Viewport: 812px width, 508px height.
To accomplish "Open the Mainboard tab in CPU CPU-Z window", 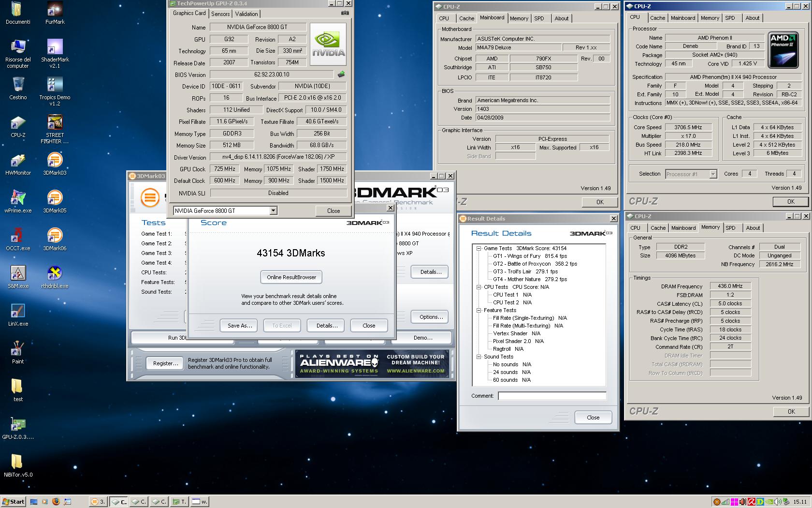I will tap(683, 18).
